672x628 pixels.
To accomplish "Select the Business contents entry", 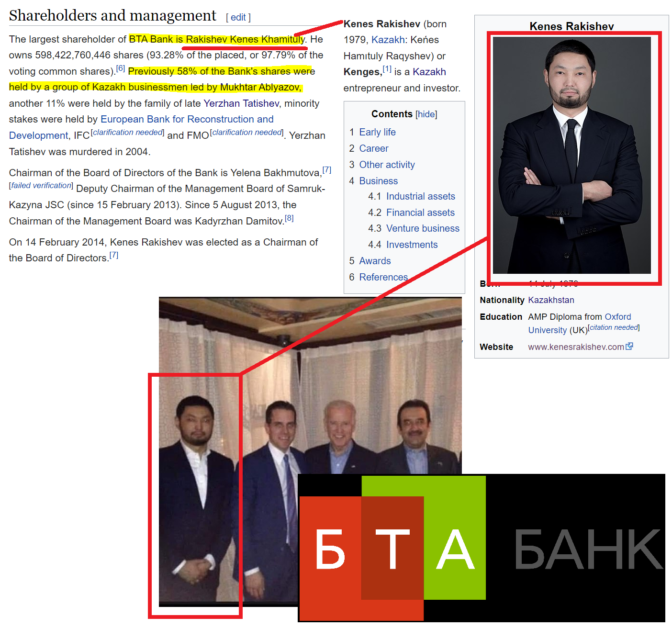I will click(x=378, y=181).
